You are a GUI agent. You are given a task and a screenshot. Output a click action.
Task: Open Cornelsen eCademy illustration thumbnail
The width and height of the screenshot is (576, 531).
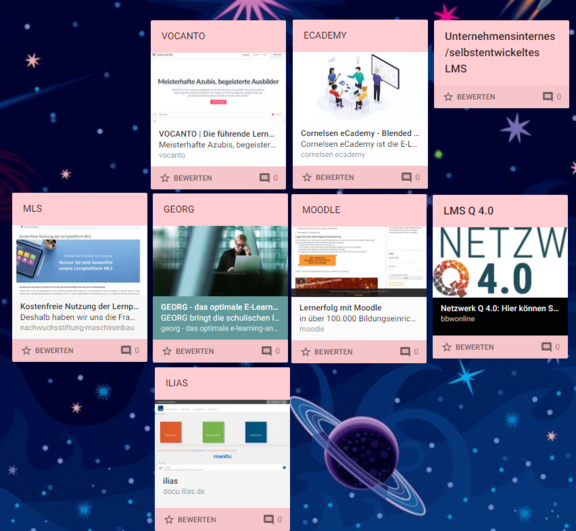360,87
